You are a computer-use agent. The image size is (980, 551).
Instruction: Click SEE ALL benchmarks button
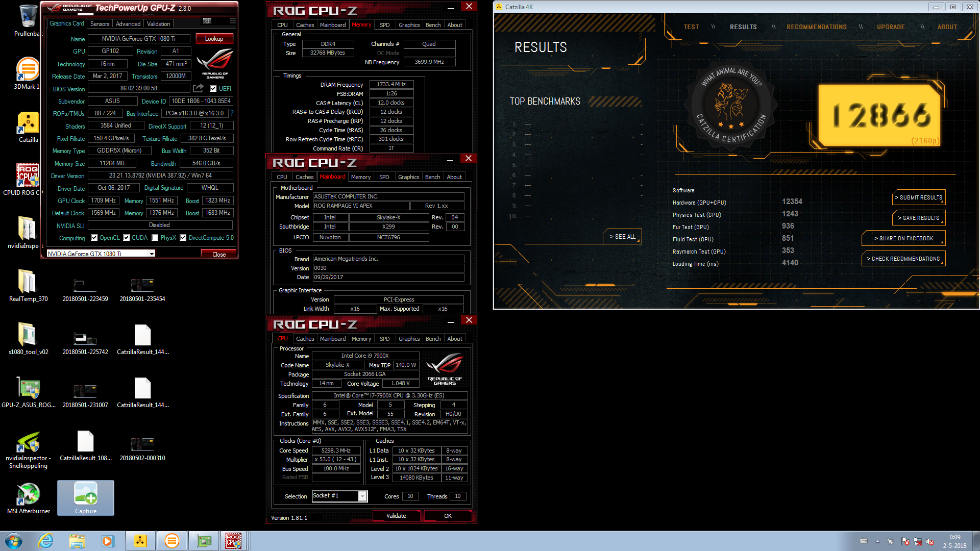point(622,237)
